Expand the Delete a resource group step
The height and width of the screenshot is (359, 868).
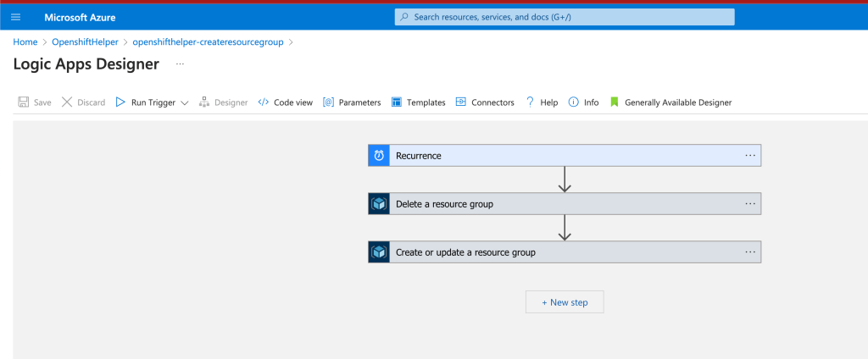(565, 203)
